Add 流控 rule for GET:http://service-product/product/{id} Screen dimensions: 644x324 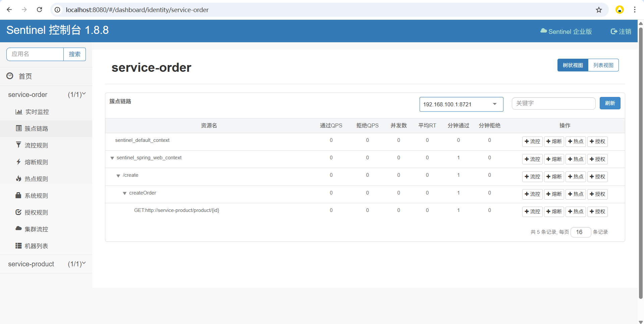[532, 212]
